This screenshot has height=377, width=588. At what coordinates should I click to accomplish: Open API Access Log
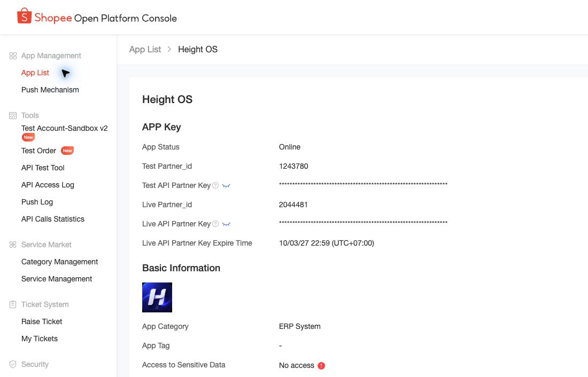click(48, 185)
